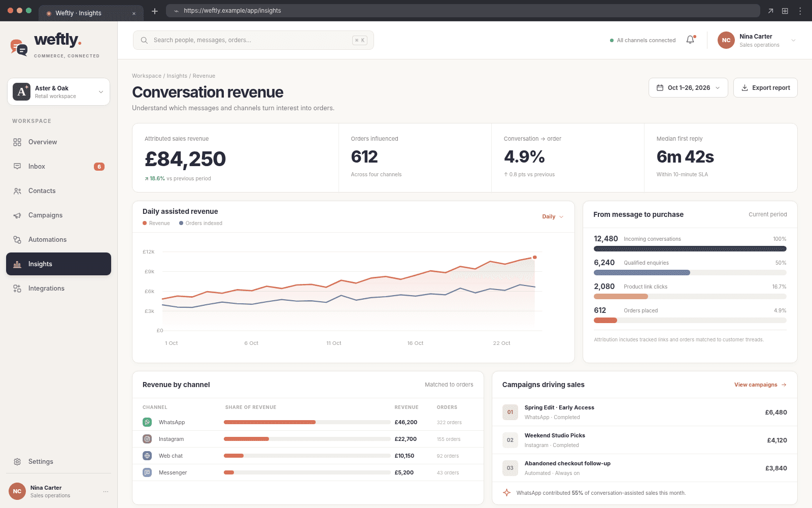Screen dimensions: 812x508
Task: Click the NC avatar in top bar
Action: click(x=726, y=40)
